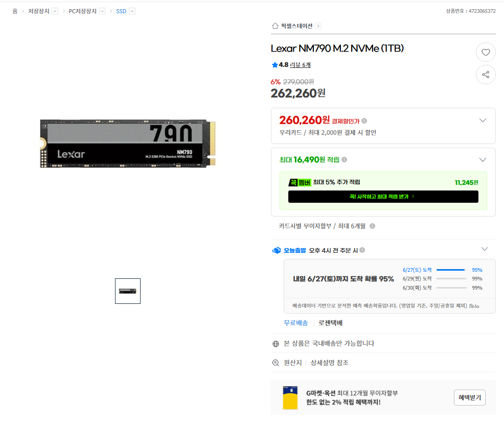Click 6/27(토) 도착 probability bar
The width and height of the screenshot is (504, 429).
[x=451, y=270]
